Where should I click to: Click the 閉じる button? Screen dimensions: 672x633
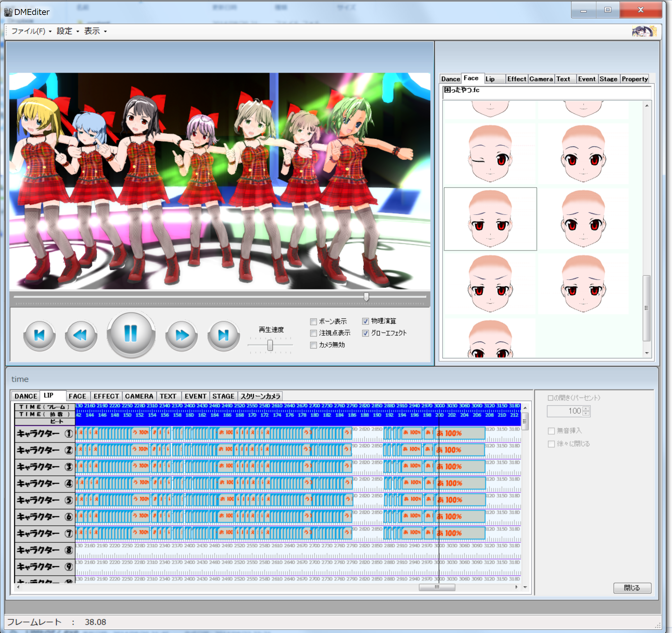pyautogui.click(x=632, y=588)
